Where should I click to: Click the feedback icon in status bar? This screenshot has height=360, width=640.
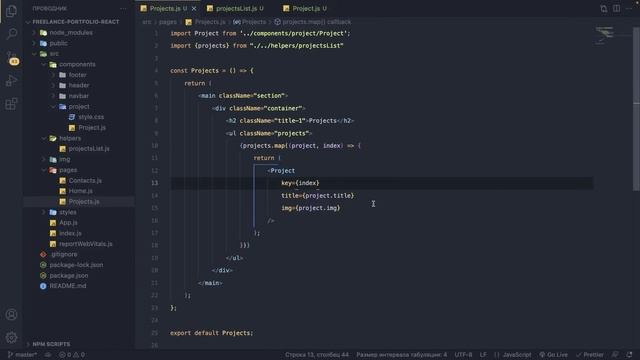click(x=615, y=355)
